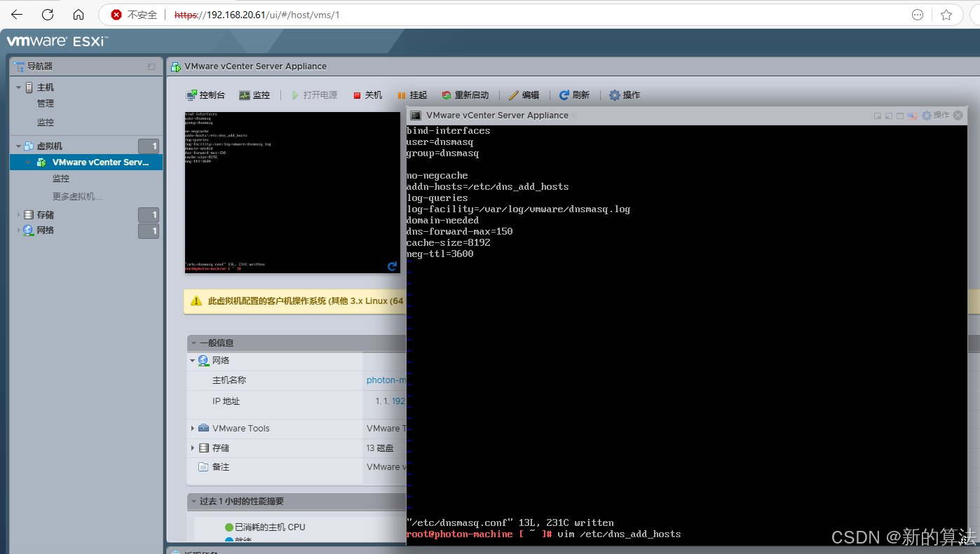Open the 192 IP address link
This screenshot has width=980, height=554.
pyautogui.click(x=398, y=401)
